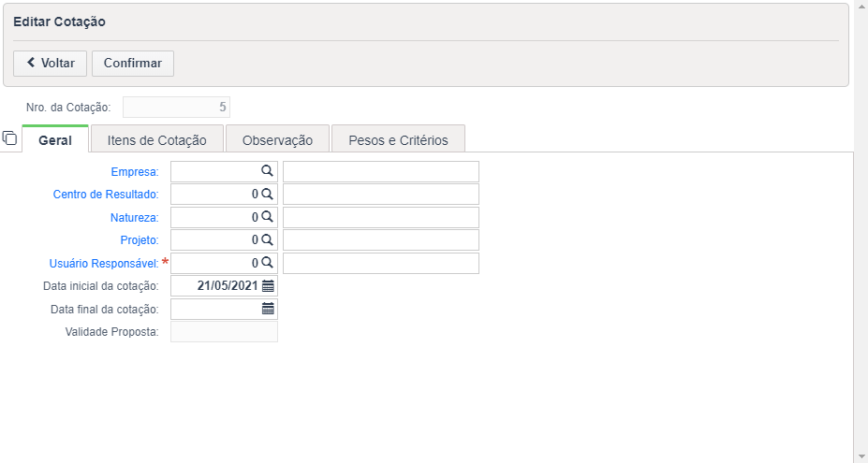Viewport: 868px width, 463px height.
Task: Click the copy icon beside the Geral tab
Action: pos(9,137)
